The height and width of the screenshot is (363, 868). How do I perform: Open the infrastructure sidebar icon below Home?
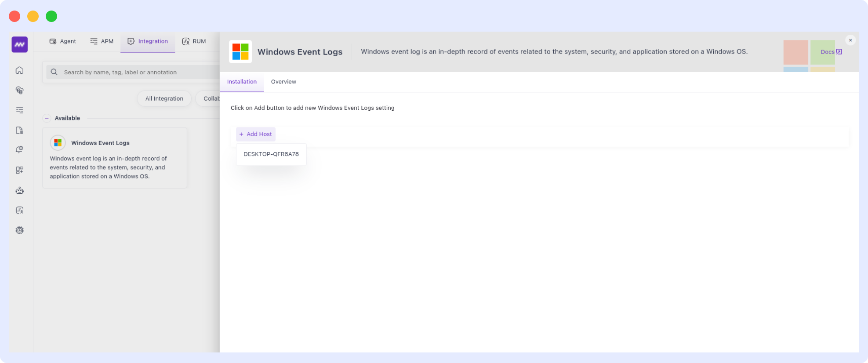19,90
